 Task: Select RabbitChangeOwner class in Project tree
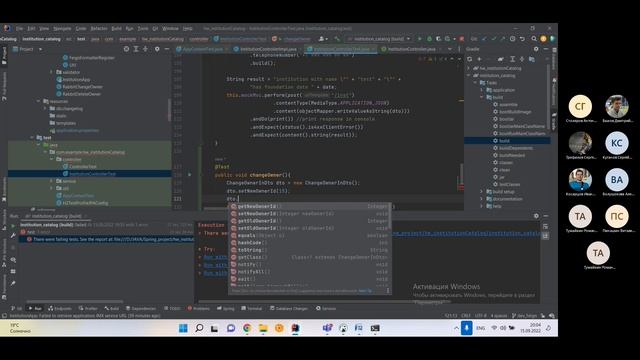click(x=80, y=87)
